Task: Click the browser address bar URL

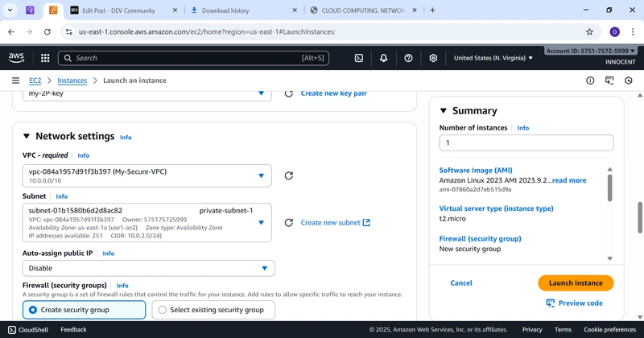Action: click(207, 31)
